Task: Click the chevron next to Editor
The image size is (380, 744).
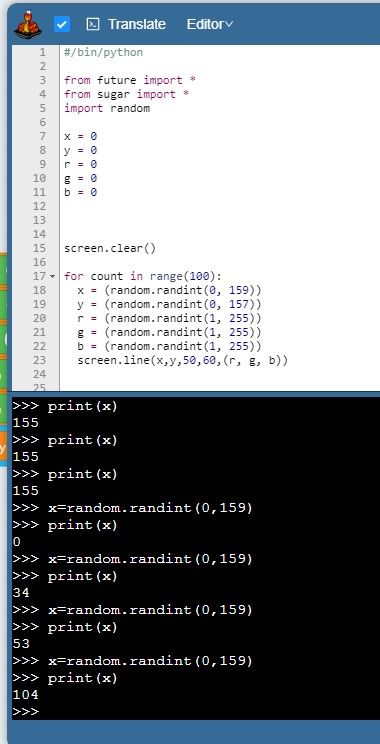Action: [229, 24]
